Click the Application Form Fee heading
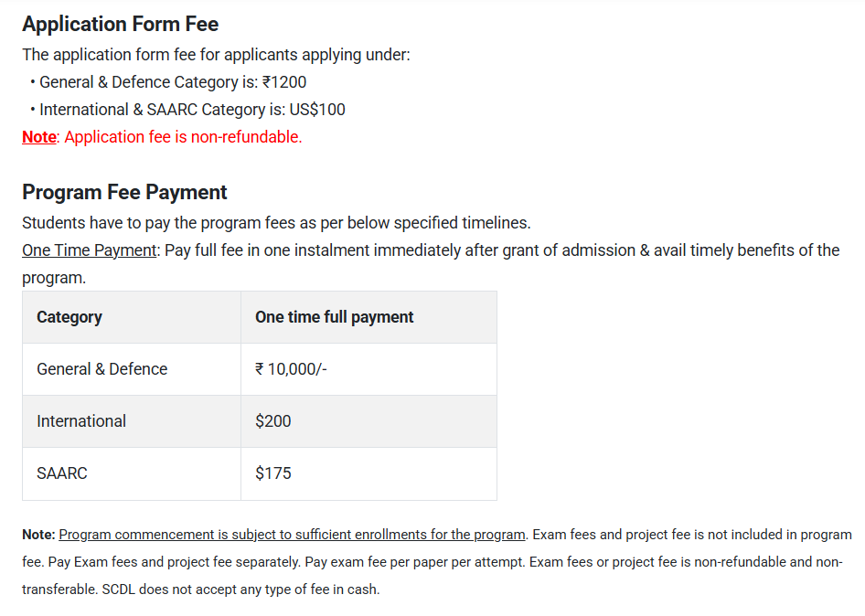 tap(120, 24)
